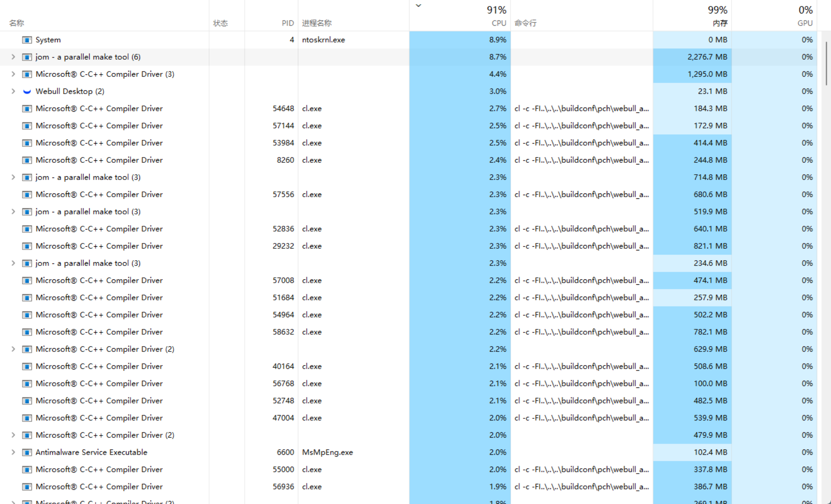Image resolution: width=831 pixels, height=504 pixels.
Task: Click icon of cl.exe process PID 54648
Action: pyautogui.click(x=27, y=108)
